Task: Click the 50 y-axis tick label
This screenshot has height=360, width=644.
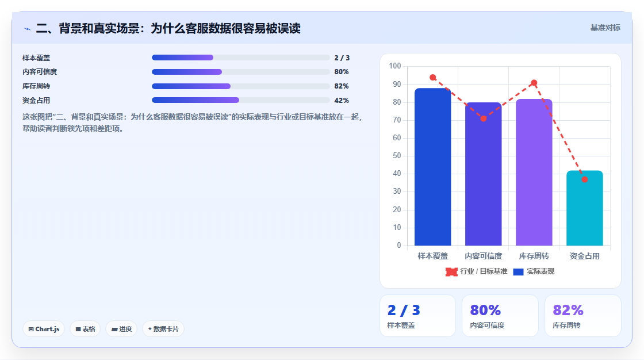Action: tap(397, 156)
